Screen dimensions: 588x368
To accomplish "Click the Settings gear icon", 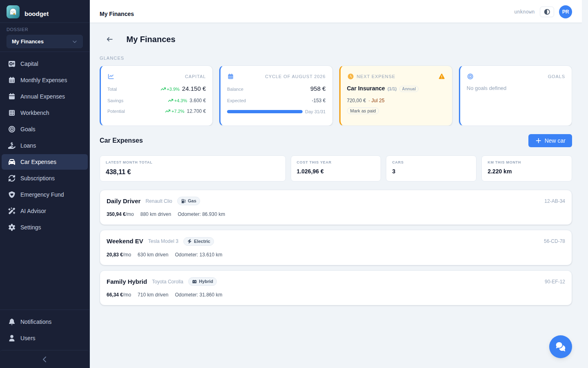I will pyautogui.click(x=12, y=227).
